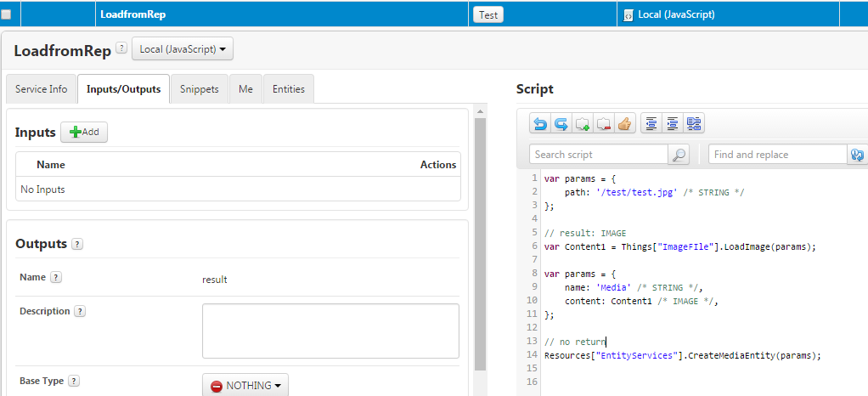Click LoadfromRep name in blue header row
The height and width of the screenshot is (396, 868).
coord(132,15)
